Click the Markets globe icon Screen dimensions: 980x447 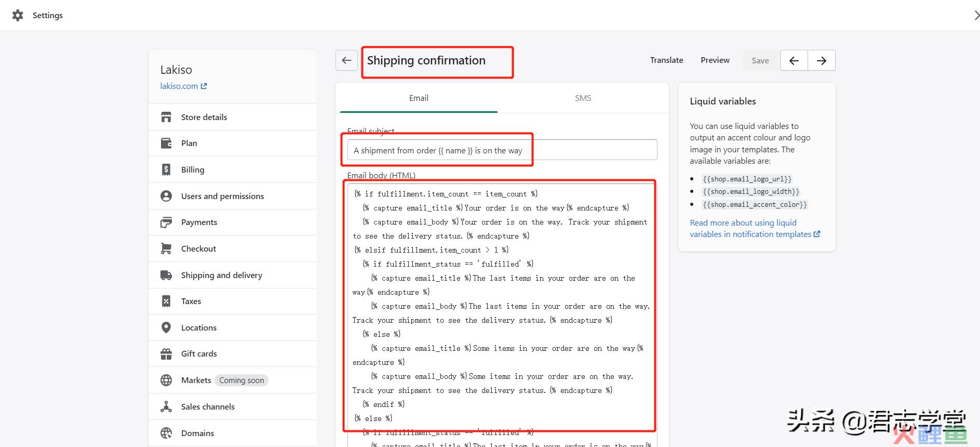166,380
